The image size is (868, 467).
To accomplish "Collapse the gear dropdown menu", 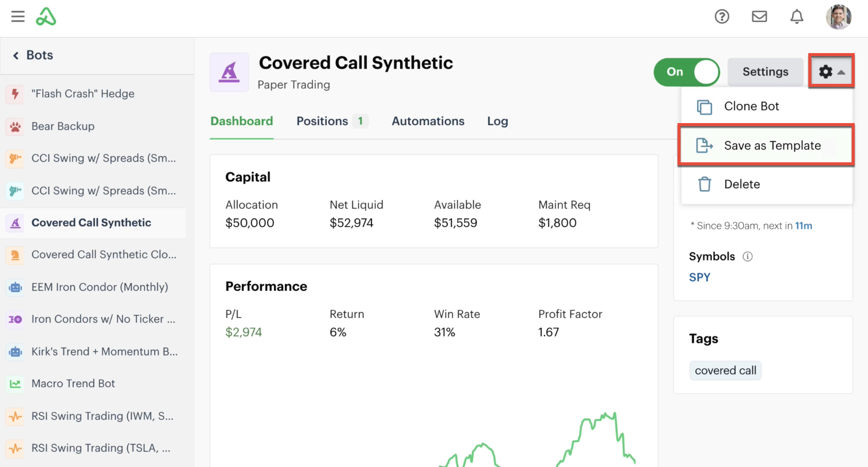I will (831, 72).
